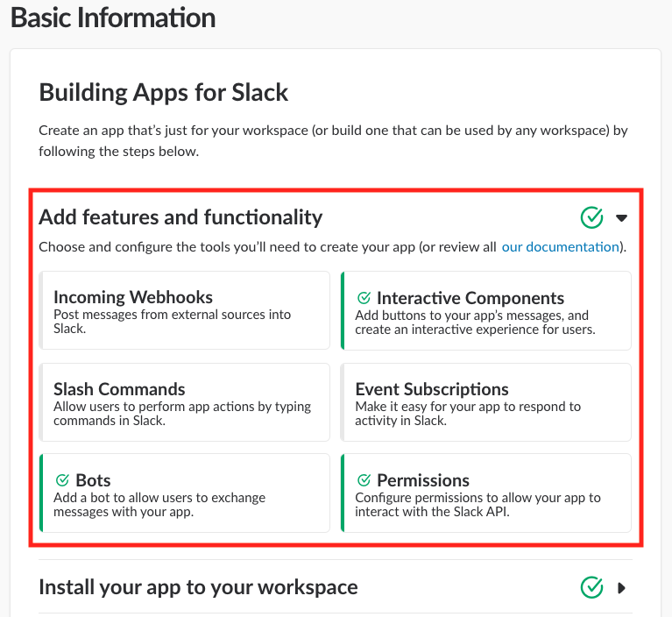Click the green circled check for Add features
Viewport: 672px width, 617px height.
point(592,216)
